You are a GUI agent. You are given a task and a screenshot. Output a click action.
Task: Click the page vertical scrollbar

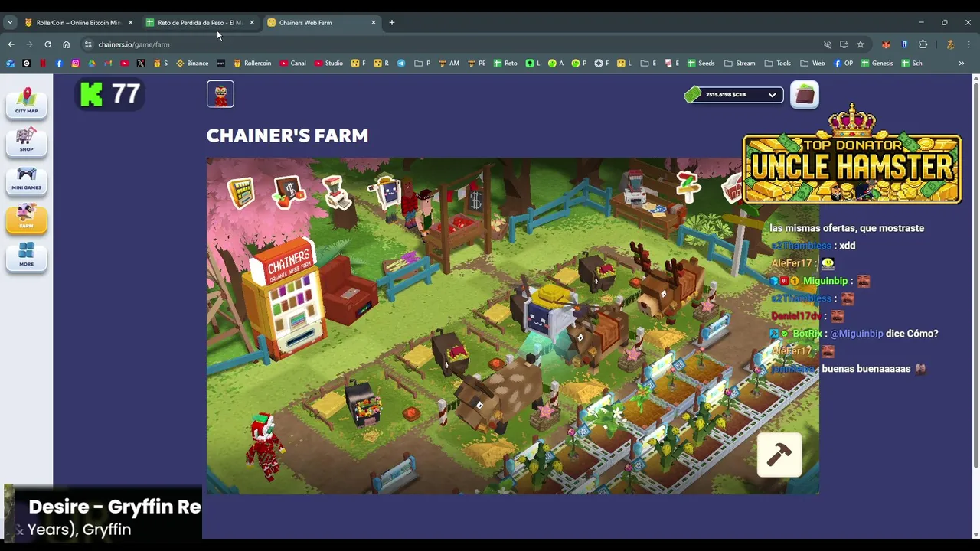point(975,275)
